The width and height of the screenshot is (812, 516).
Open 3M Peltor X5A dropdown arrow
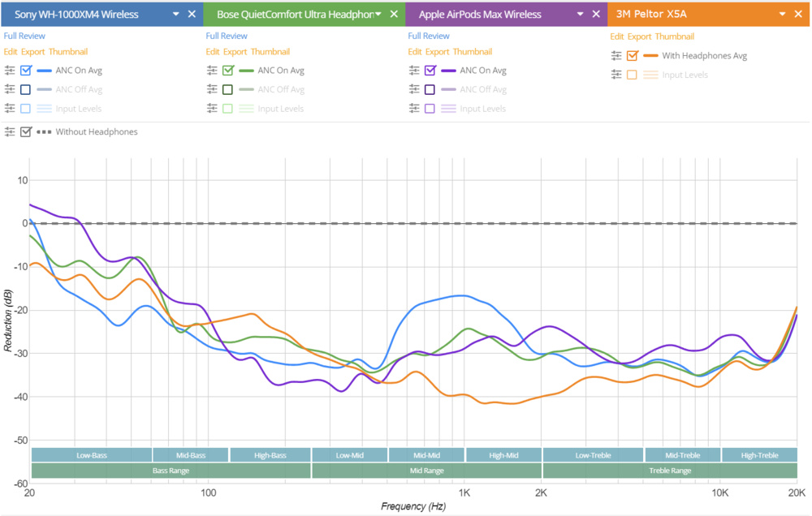point(782,15)
